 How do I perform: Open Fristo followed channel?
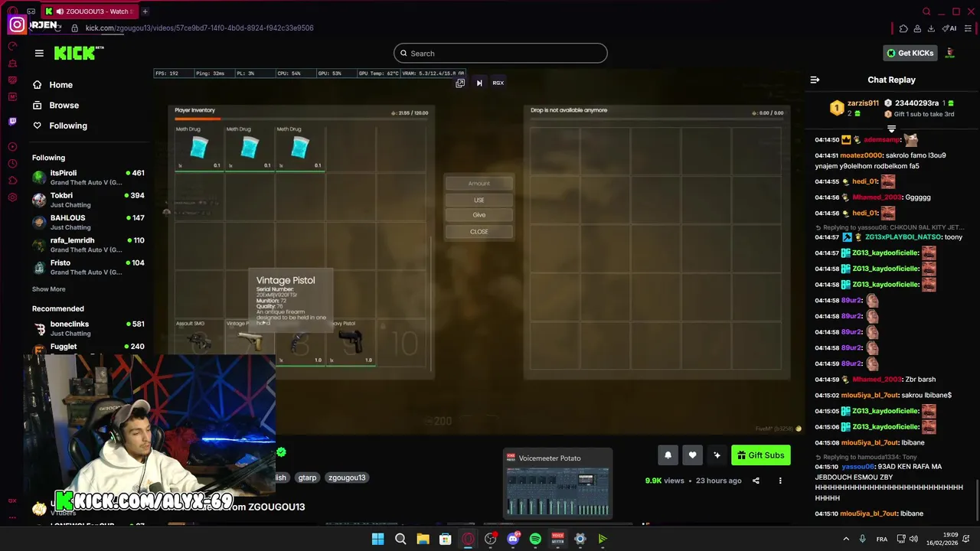(88, 267)
